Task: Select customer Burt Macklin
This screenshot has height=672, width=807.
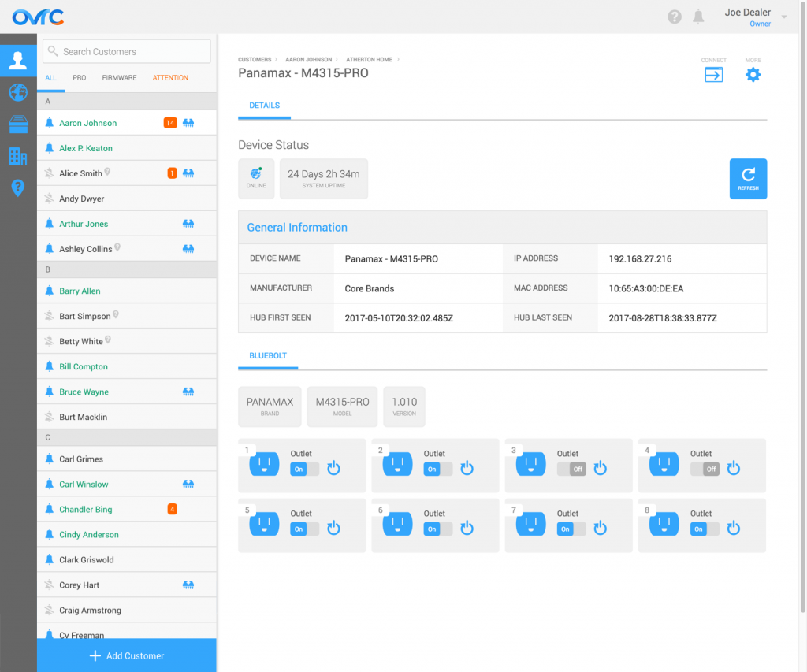Action: coord(127,417)
